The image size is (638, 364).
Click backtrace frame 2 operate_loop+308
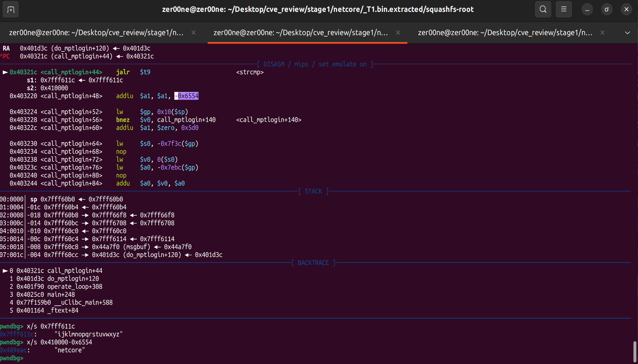[56, 287]
